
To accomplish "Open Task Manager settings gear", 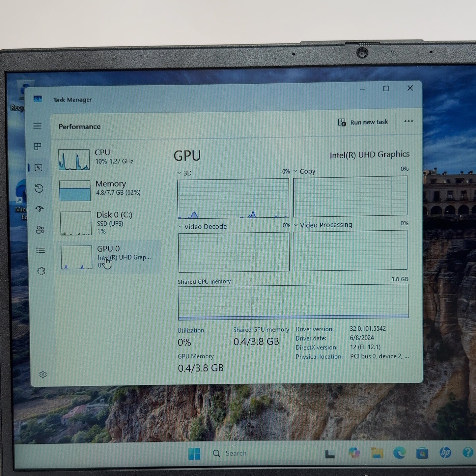I will (x=43, y=375).
